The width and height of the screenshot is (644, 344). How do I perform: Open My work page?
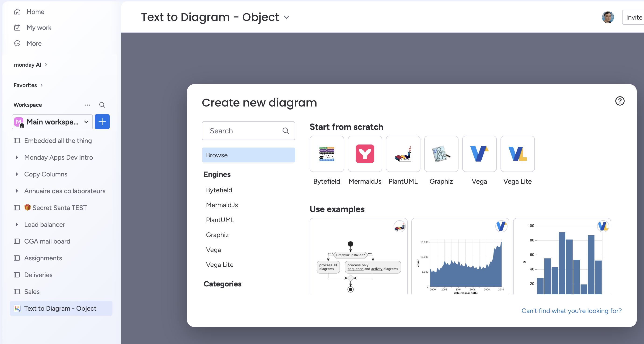click(x=39, y=28)
